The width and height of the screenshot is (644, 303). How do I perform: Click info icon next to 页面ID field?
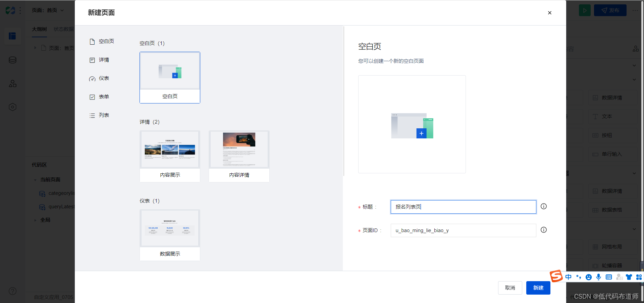[544, 230]
